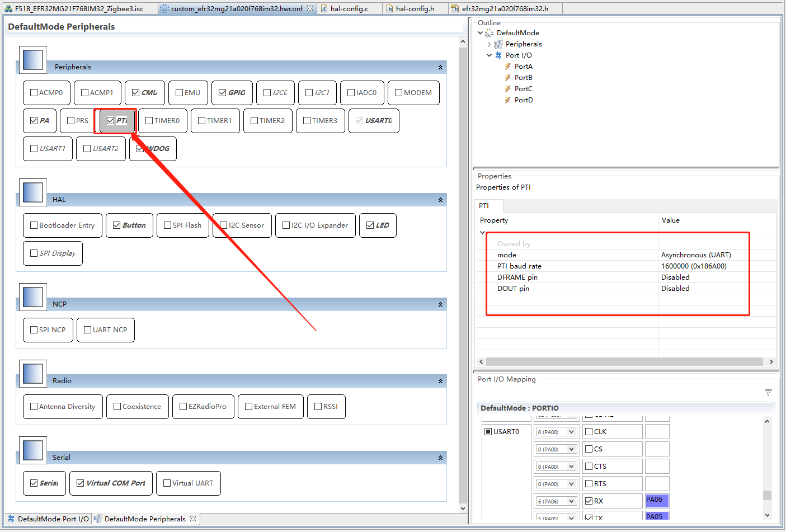Click the filter icon in Port I/O Mapping
Image resolution: width=786 pixels, height=532 pixels.
[768, 393]
